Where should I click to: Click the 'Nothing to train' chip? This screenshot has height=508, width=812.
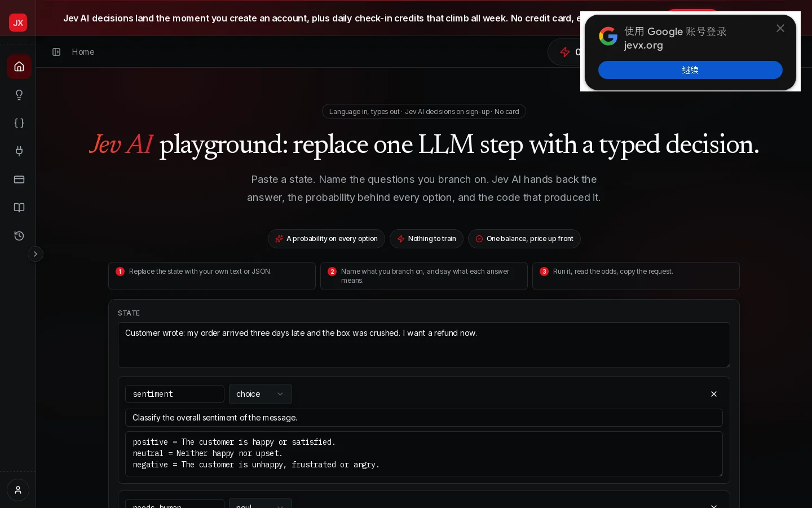[x=426, y=239]
